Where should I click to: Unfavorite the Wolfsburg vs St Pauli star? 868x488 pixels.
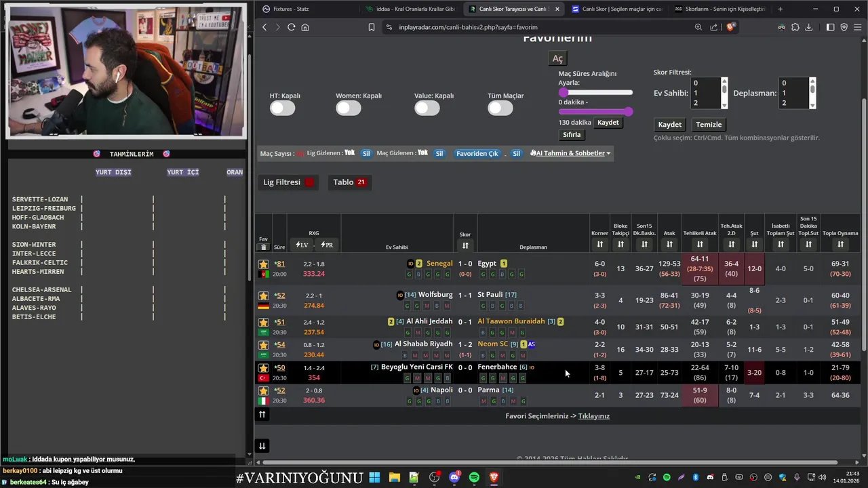pyautogui.click(x=263, y=296)
